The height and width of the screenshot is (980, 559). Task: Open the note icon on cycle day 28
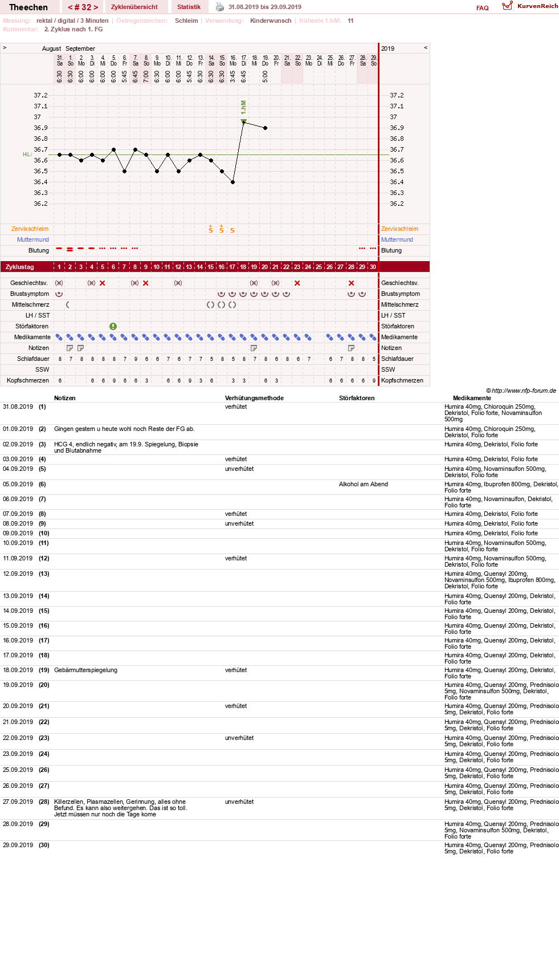tap(352, 348)
